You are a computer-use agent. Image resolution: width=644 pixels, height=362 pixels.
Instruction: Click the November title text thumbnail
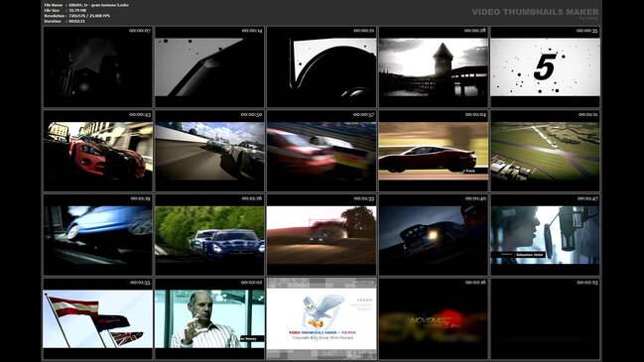click(434, 319)
